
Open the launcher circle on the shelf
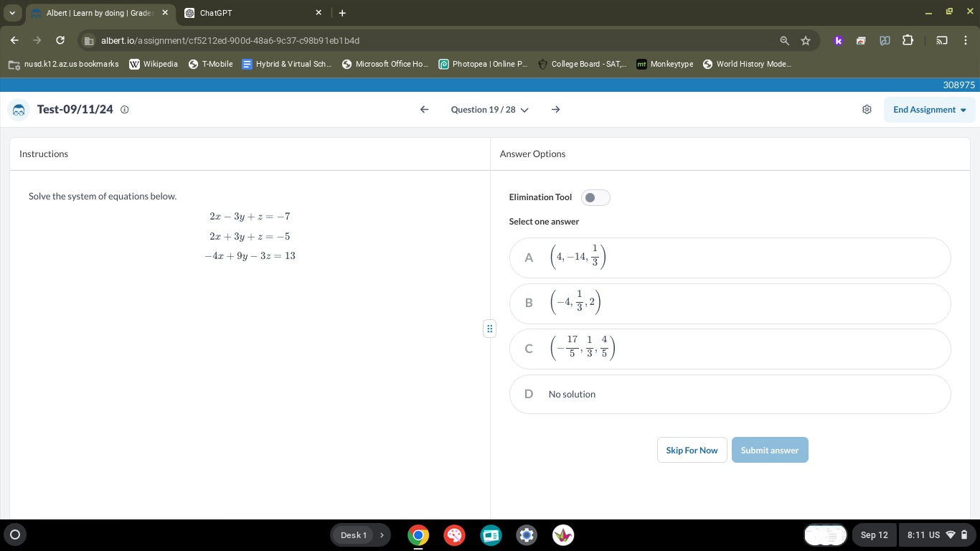(x=14, y=534)
